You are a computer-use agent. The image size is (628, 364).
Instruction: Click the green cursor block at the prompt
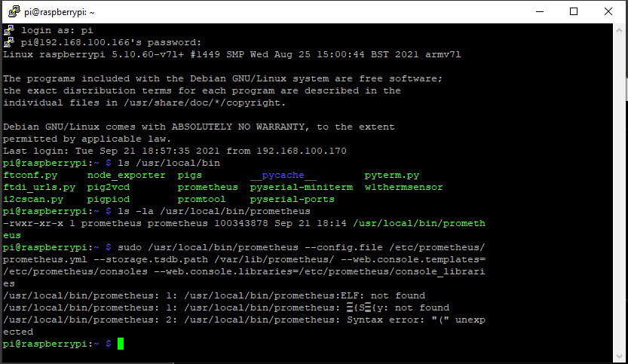point(121,344)
